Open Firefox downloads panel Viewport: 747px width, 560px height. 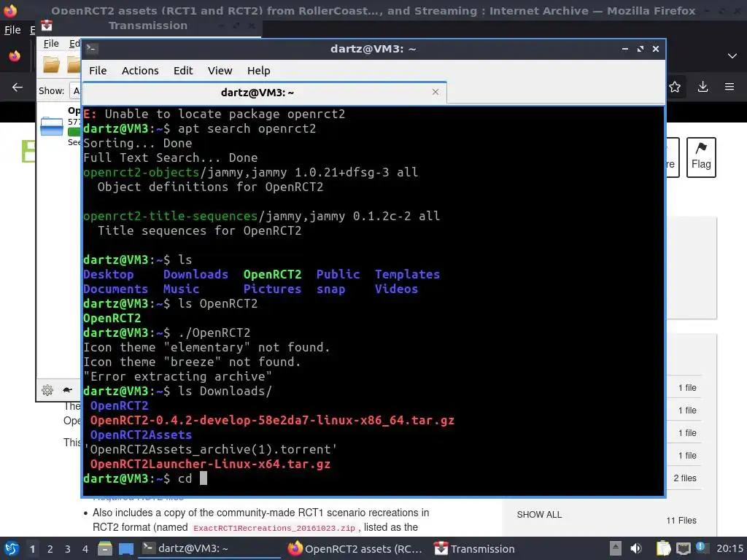point(703,87)
